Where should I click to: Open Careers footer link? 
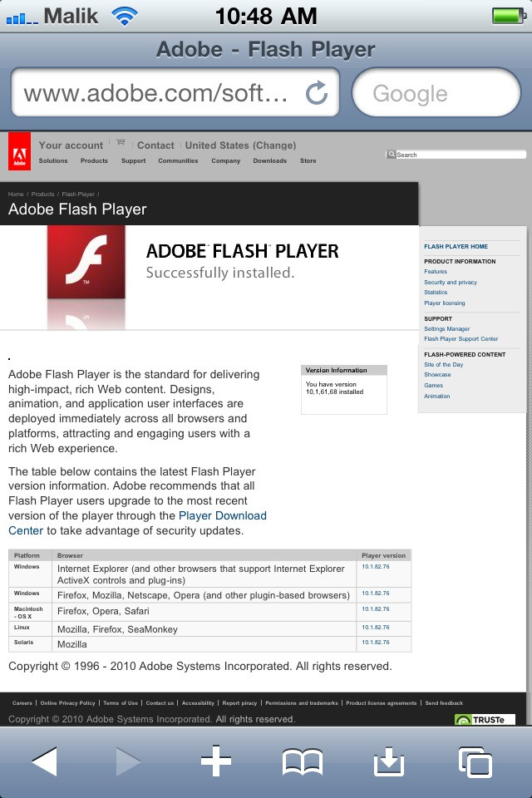coord(22,703)
